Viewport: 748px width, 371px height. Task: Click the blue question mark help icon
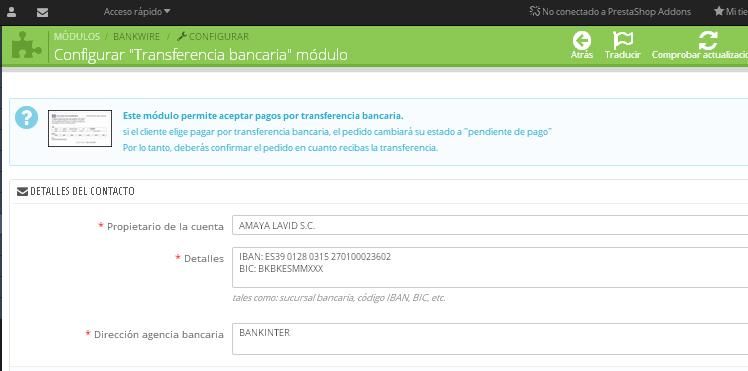tap(26, 117)
